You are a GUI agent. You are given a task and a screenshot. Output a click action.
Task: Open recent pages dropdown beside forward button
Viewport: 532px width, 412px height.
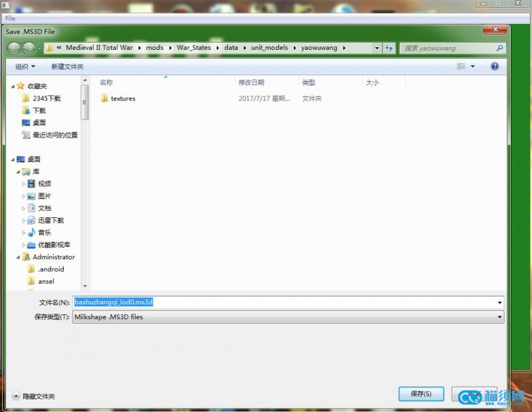click(x=39, y=49)
